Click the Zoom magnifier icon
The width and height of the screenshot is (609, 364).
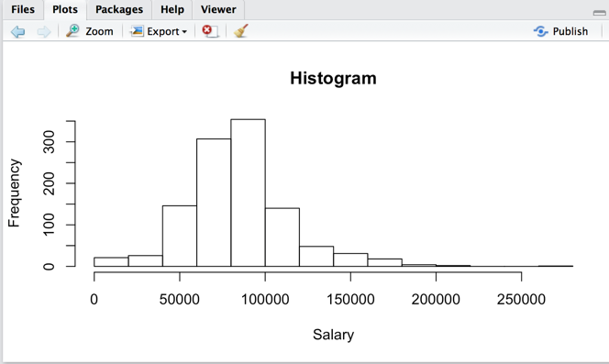(72, 30)
